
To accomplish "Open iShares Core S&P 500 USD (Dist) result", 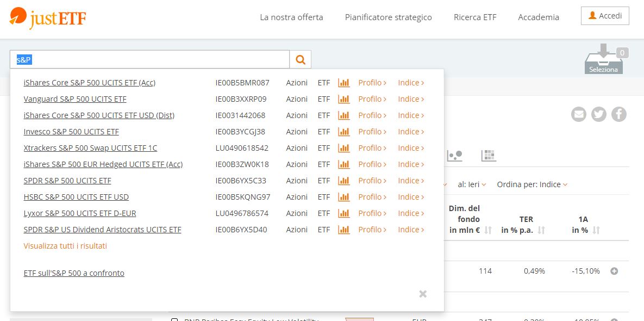I will pyautogui.click(x=99, y=115).
